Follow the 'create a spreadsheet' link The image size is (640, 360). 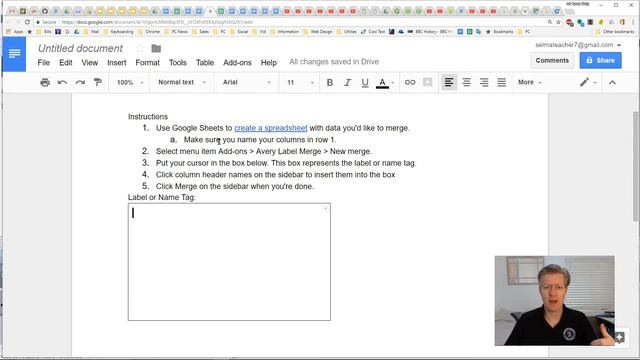coord(271,128)
